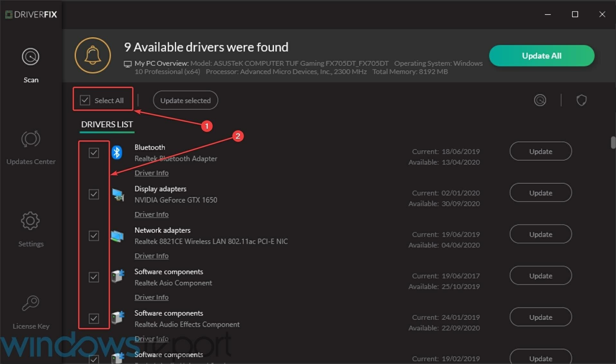Update the Realtek Audio Effects Component
The height and width of the screenshot is (364, 616).
point(540,317)
